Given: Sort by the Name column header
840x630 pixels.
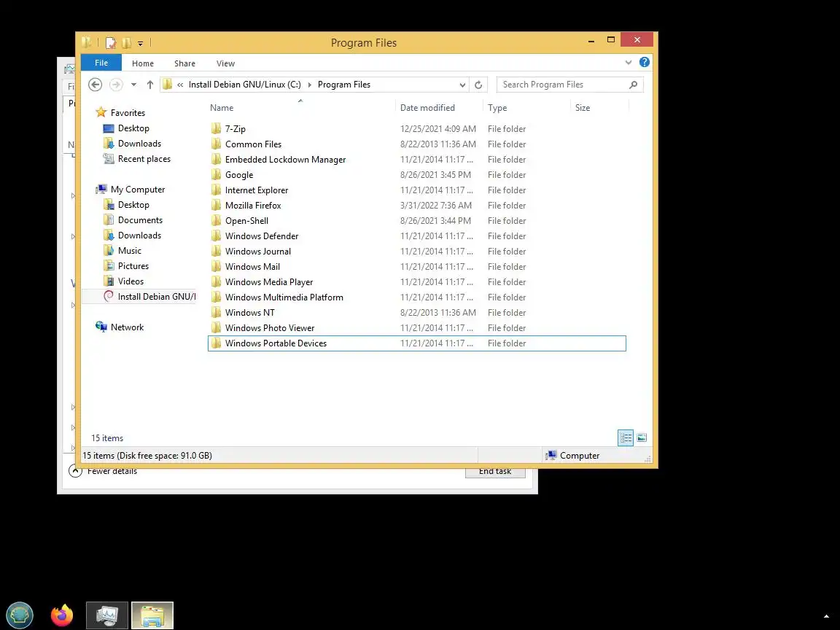Looking at the screenshot, I should click(x=222, y=108).
